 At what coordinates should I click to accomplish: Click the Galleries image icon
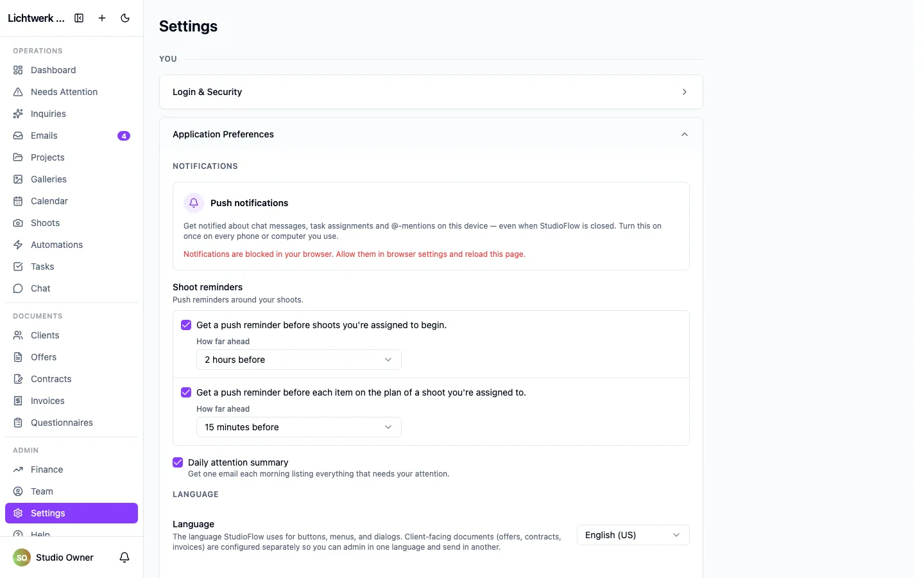click(18, 179)
